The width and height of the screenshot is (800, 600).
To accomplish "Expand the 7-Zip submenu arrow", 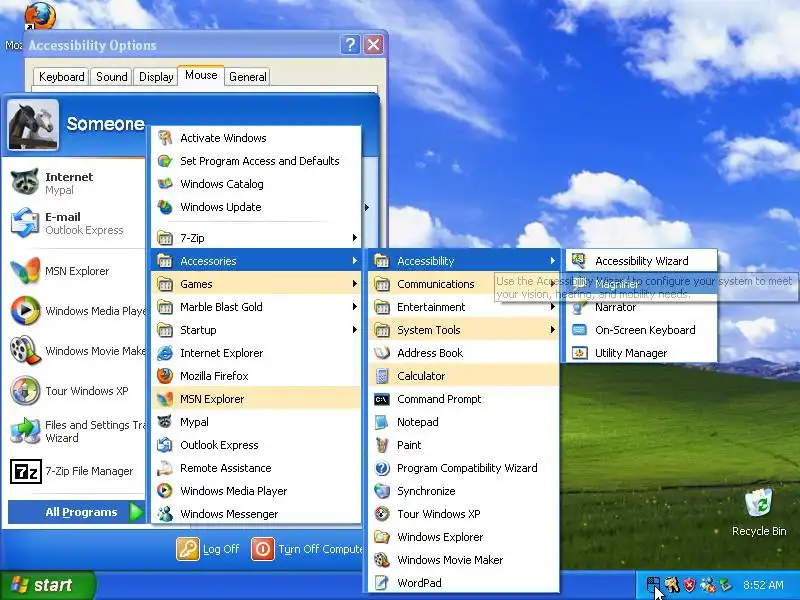I will (x=354, y=238).
